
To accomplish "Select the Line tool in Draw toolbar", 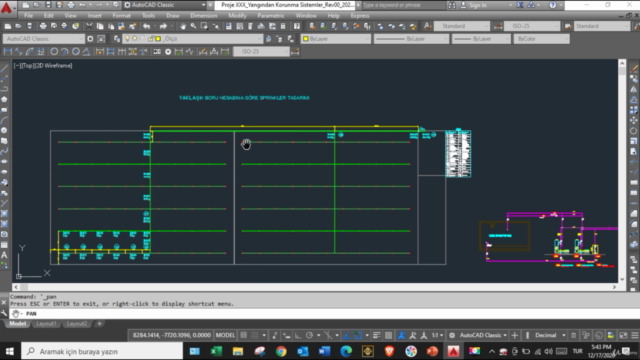I will [x=4, y=69].
